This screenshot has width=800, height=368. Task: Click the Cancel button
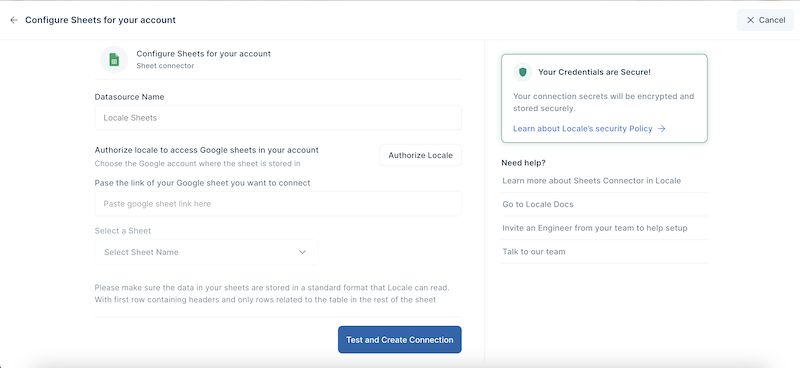pyautogui.click(x=765, y=20)
